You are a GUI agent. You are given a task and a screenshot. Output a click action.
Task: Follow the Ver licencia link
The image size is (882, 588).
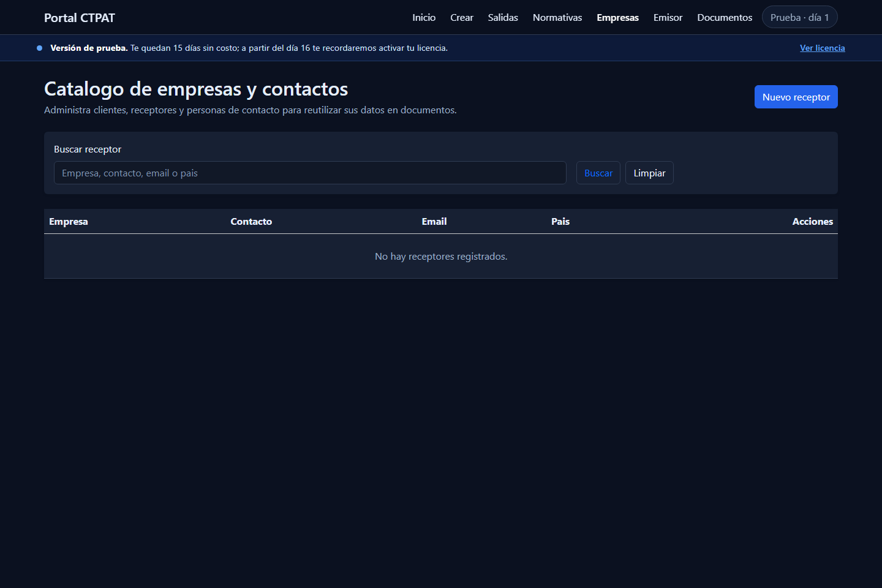pos(823,48)
